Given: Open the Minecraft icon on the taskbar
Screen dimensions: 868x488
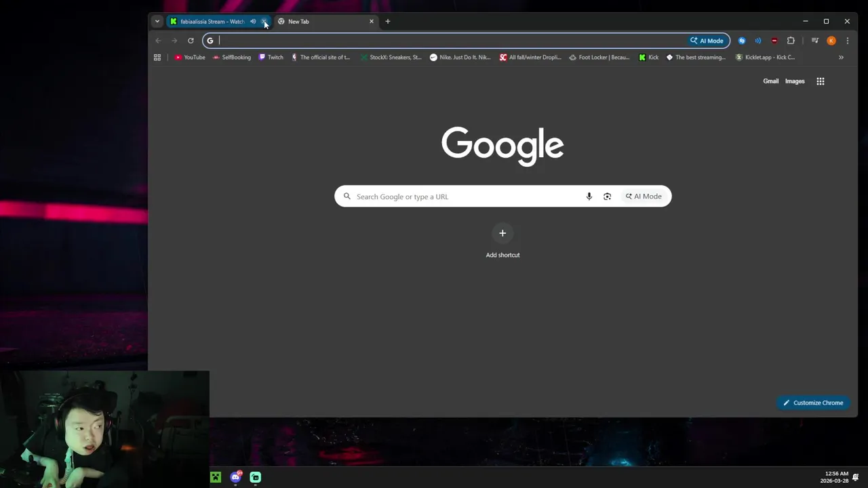Looking at the screenshot, I should click(216, 477).
